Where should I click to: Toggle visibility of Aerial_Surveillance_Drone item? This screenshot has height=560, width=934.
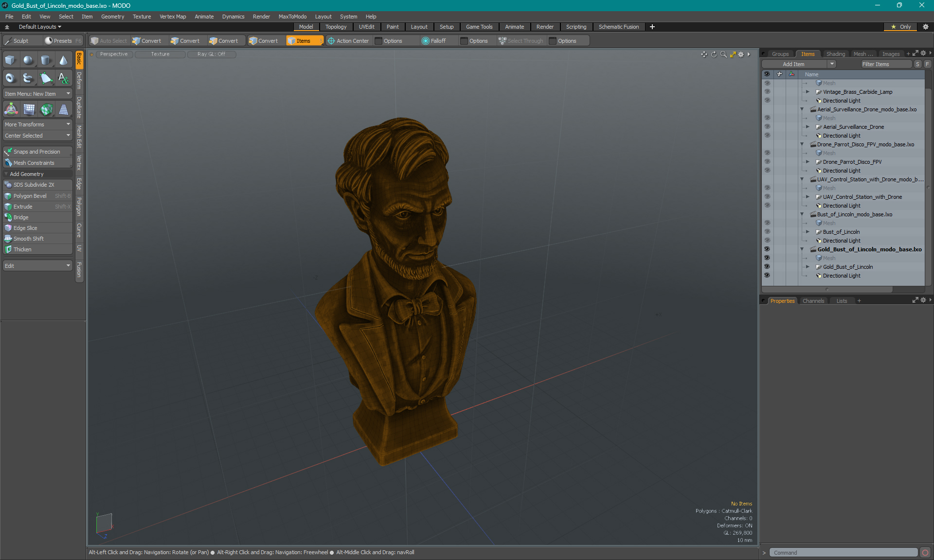coord(767,126)
